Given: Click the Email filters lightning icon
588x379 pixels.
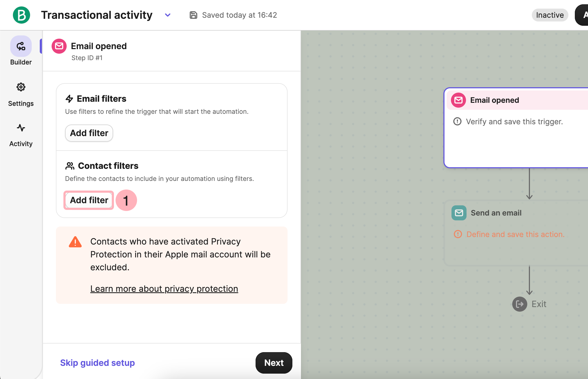Looking at the screenshot, I should pyautogui.click(x=69, y=99).
